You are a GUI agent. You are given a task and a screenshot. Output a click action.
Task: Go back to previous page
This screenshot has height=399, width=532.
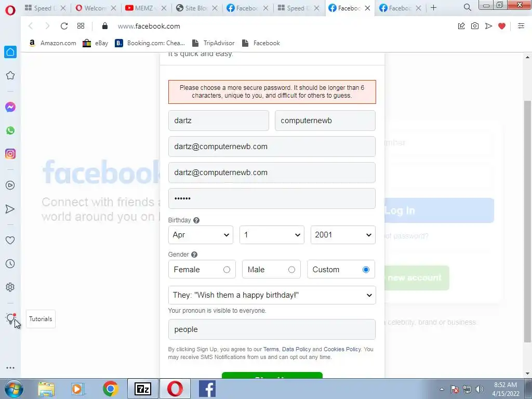(x=31, y=26)
